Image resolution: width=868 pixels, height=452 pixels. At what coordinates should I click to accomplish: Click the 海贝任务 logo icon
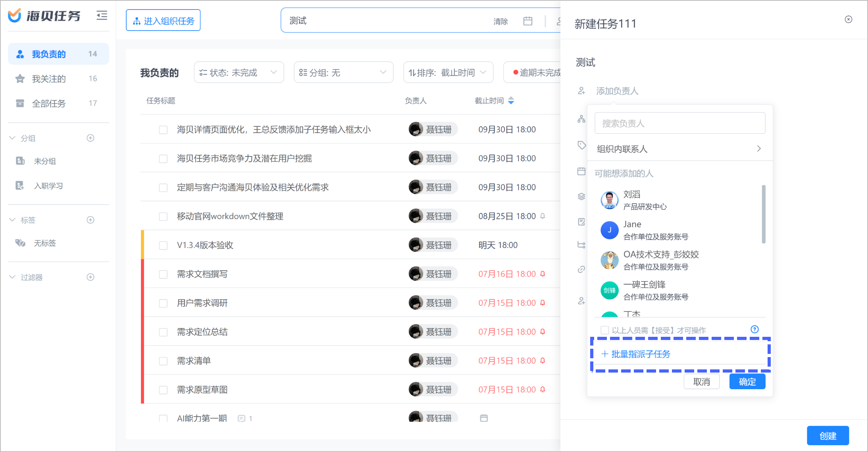click(15, 15)
